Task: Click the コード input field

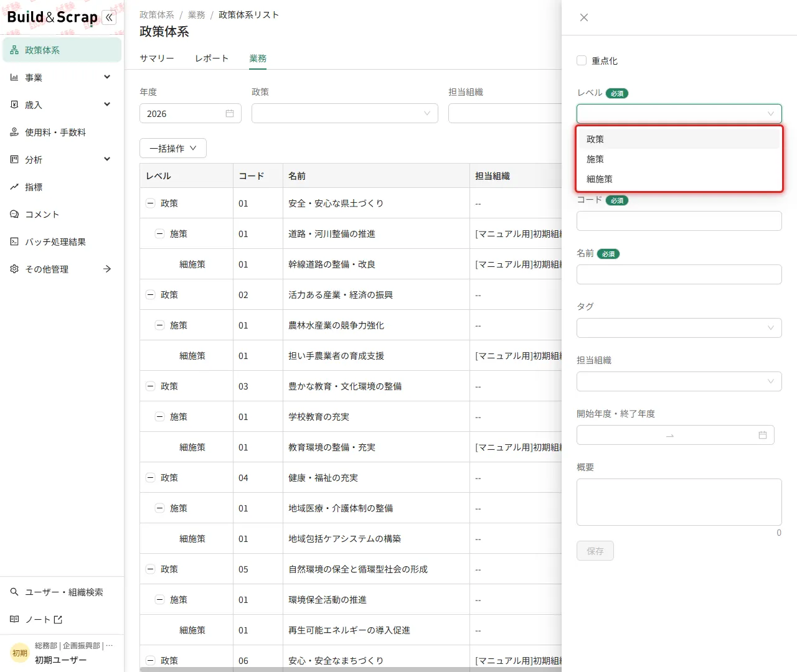Action: [679, 221]
